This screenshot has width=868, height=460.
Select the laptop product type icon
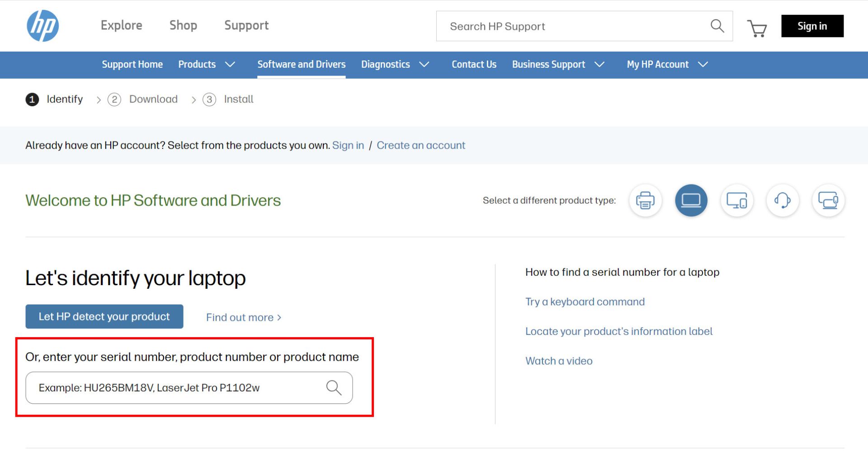pyautogui.click(x=691, y=200)
